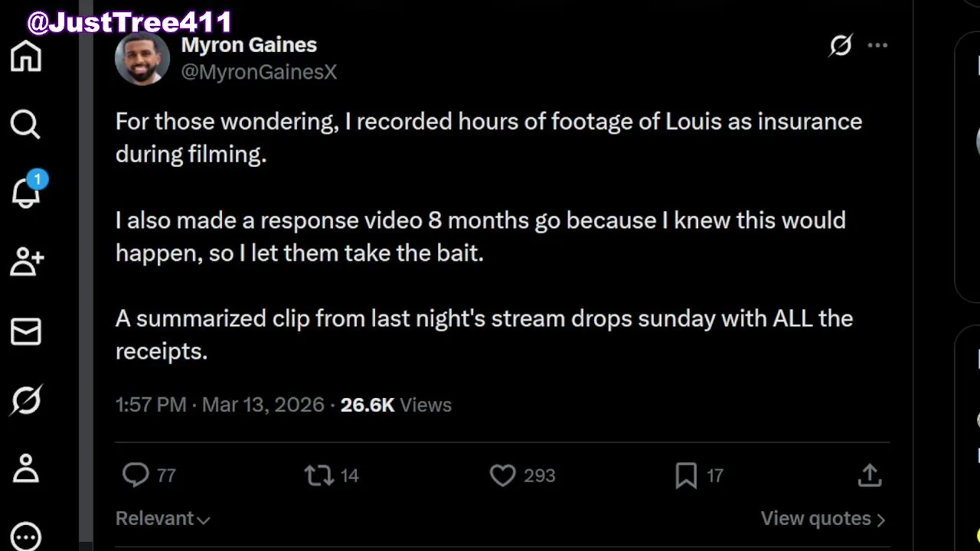Click the @MyronGainesX handle
Image resolution: width=980 pixels, height=551 pixels.
259,72
